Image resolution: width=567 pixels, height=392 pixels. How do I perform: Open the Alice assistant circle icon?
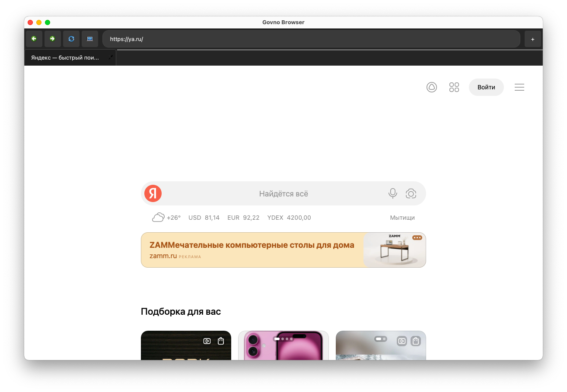tap(432, 87)
